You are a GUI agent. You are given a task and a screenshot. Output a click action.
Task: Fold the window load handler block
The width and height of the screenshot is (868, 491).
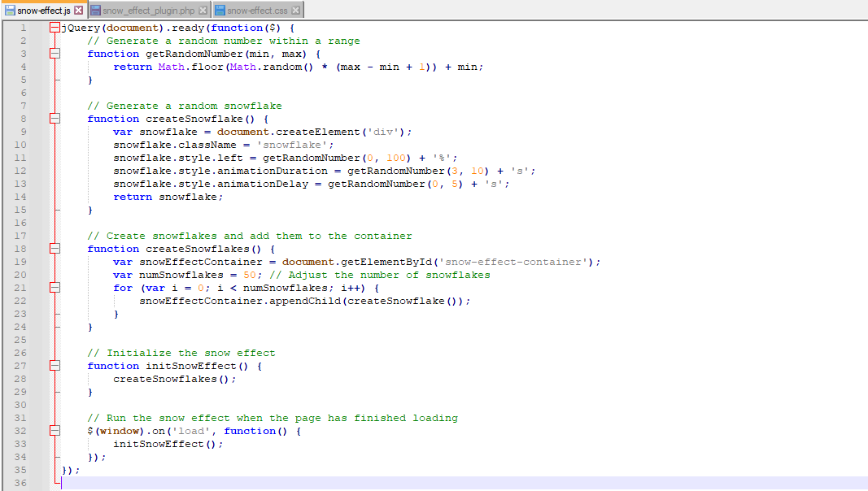point(55,431)
